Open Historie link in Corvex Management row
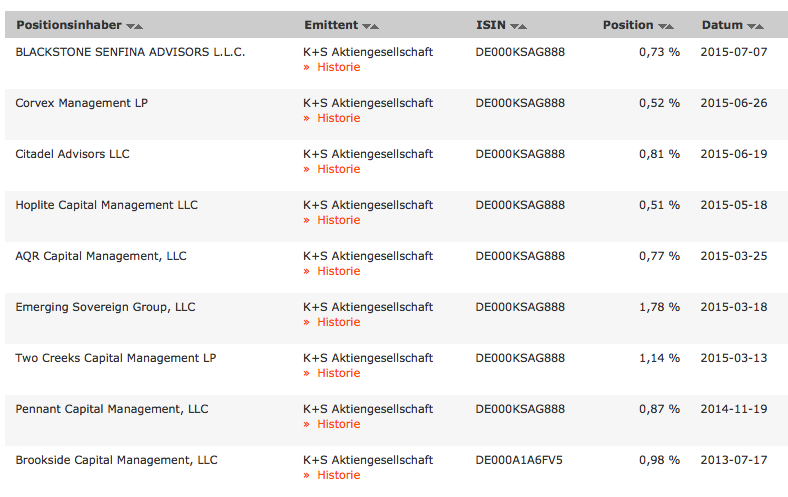 click(x=338, y=118)
